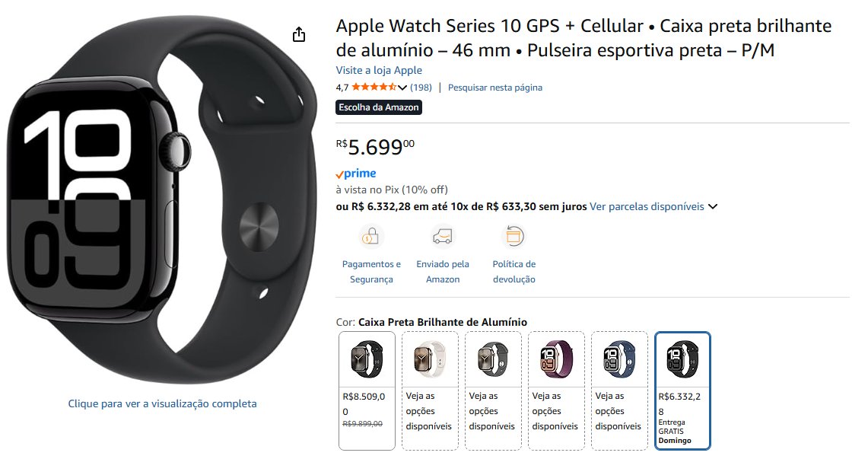Click the Política de devolução box icon
The image size is (868, 459).
tap(513, 237)
